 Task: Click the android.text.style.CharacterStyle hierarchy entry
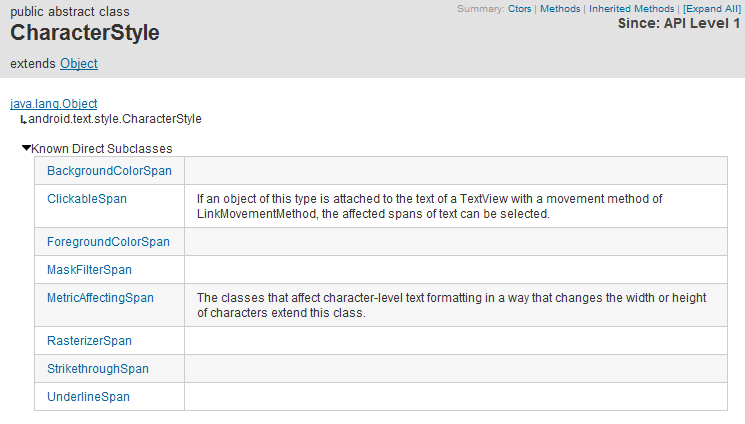116,119
